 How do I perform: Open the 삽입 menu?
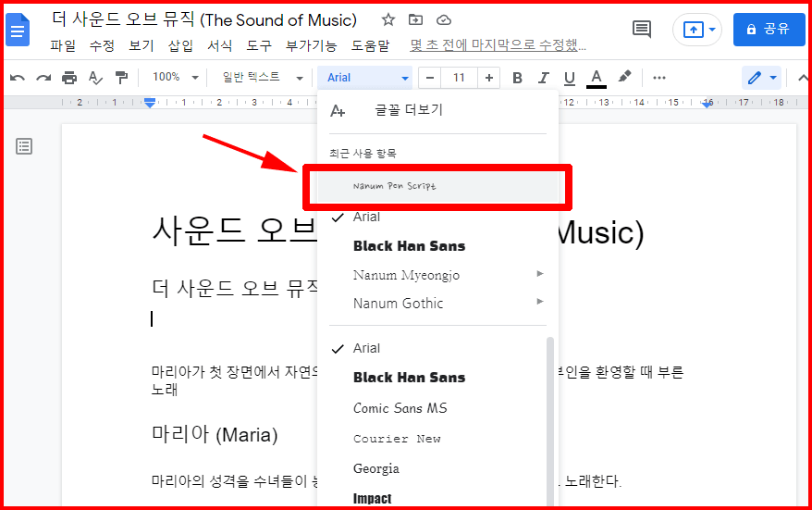[x=180, y=45]
